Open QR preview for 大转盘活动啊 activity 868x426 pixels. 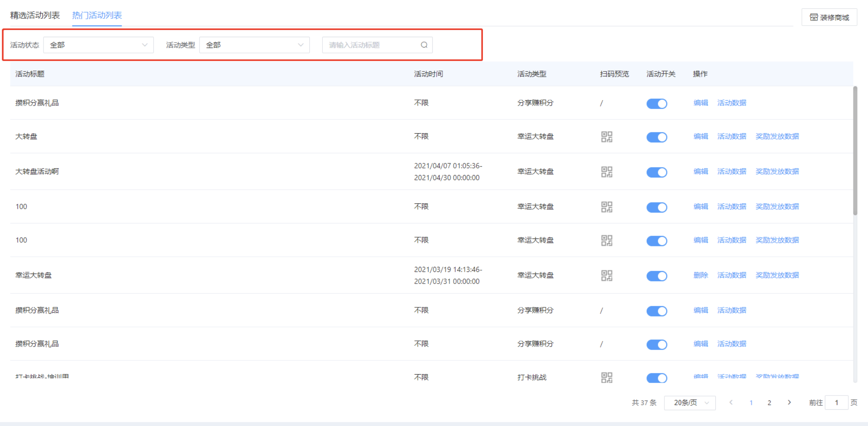click(x=607, y=172)
